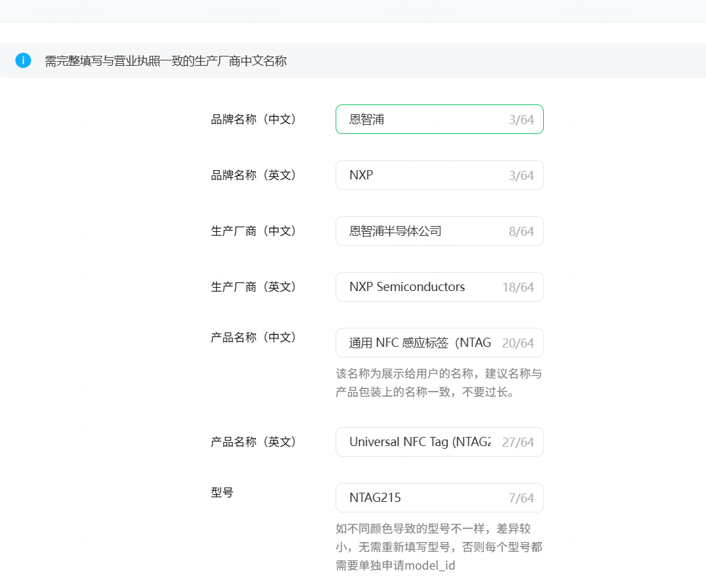Click the model hint text mentioning model_id
The width and height of the screenshot is (706, 588).
coord(439,547)
